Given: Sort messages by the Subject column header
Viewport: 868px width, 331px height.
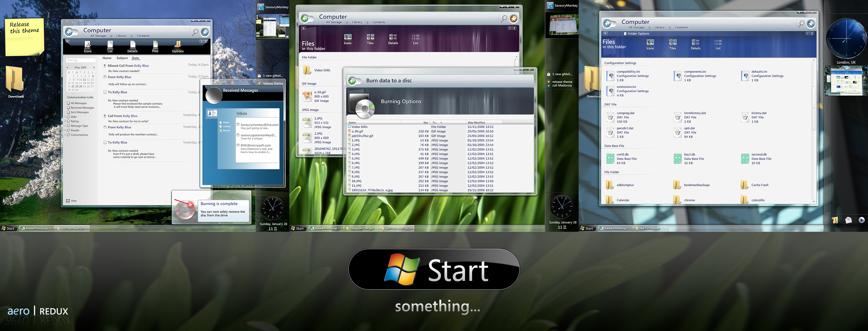Looking at the screenshot, I should click(x=122, y=58).
